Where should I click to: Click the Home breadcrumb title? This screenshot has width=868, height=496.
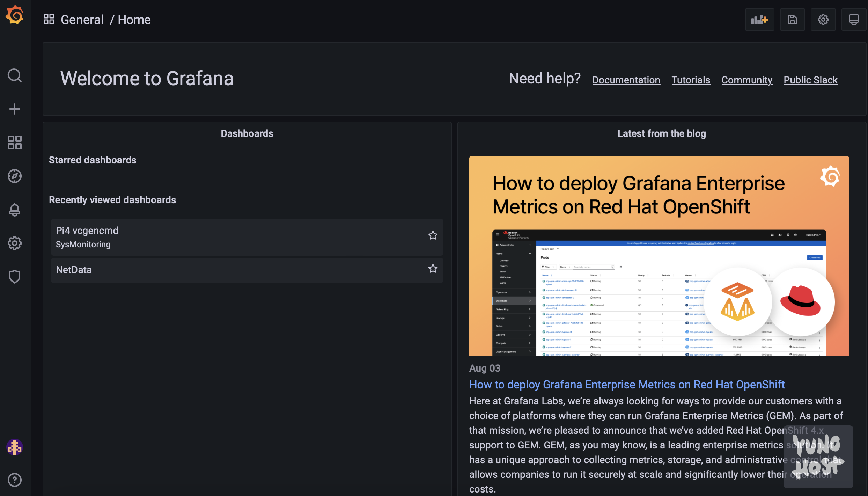[x=134, y=20]
